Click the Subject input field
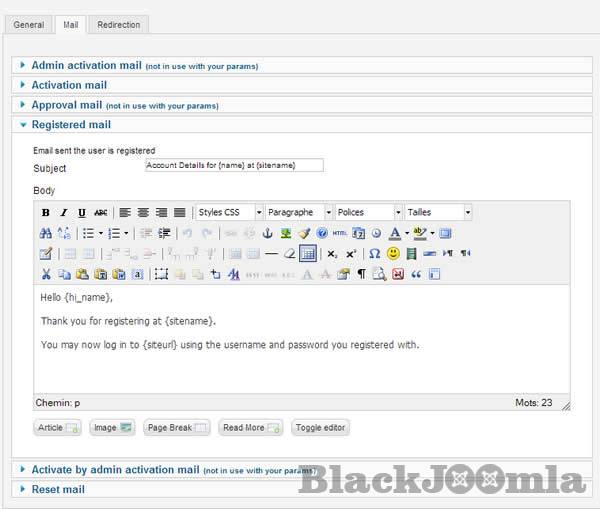This screenshot has width=600, height=509. [234, 165]
